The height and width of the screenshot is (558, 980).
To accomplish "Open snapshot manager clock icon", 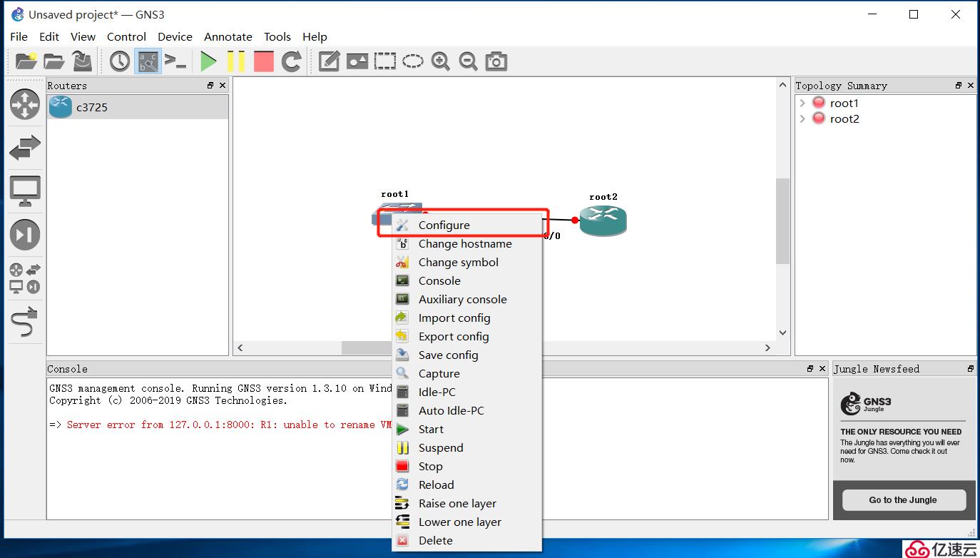I will coord(120,61).
